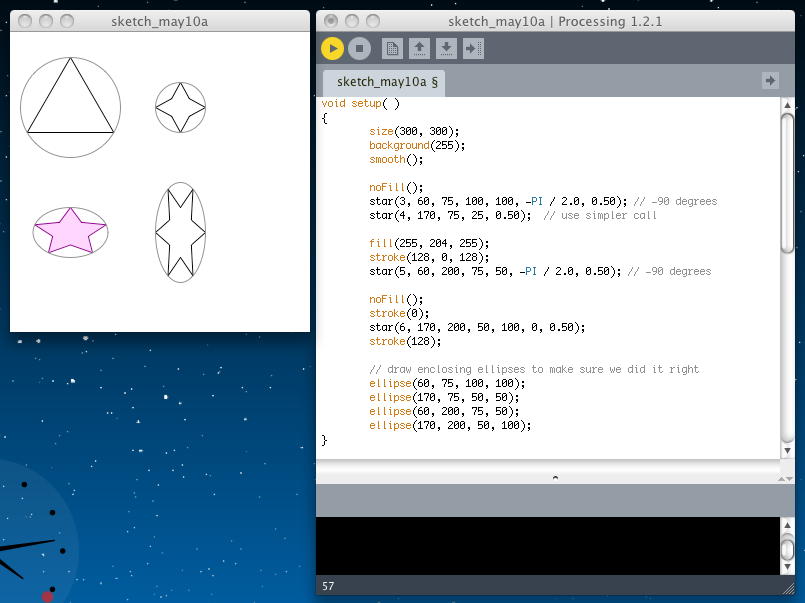Click the Processing window resize grip corner
The image size is (805, 603).
[x=788, y=587]
